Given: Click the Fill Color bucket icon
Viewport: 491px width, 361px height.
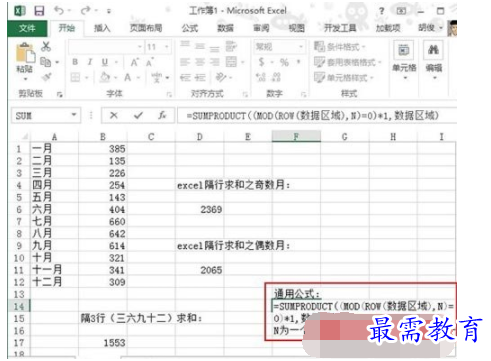Looking at the screenshot, I should [105, 78].
